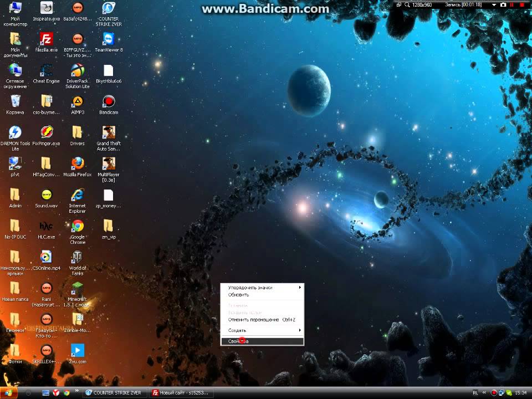Click the zp_money file icon

tap(109, 198)
